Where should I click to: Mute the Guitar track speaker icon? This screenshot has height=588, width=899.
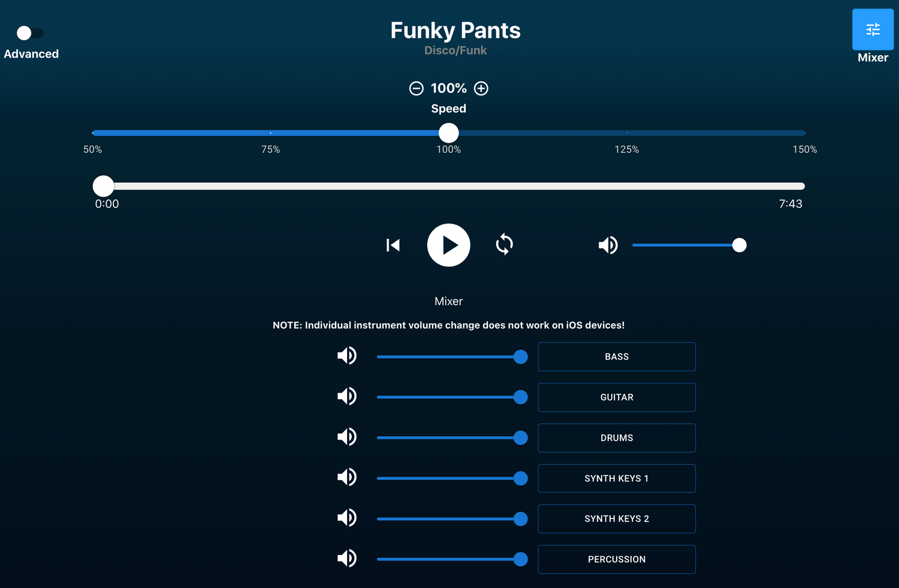click(x=347, y=396)
